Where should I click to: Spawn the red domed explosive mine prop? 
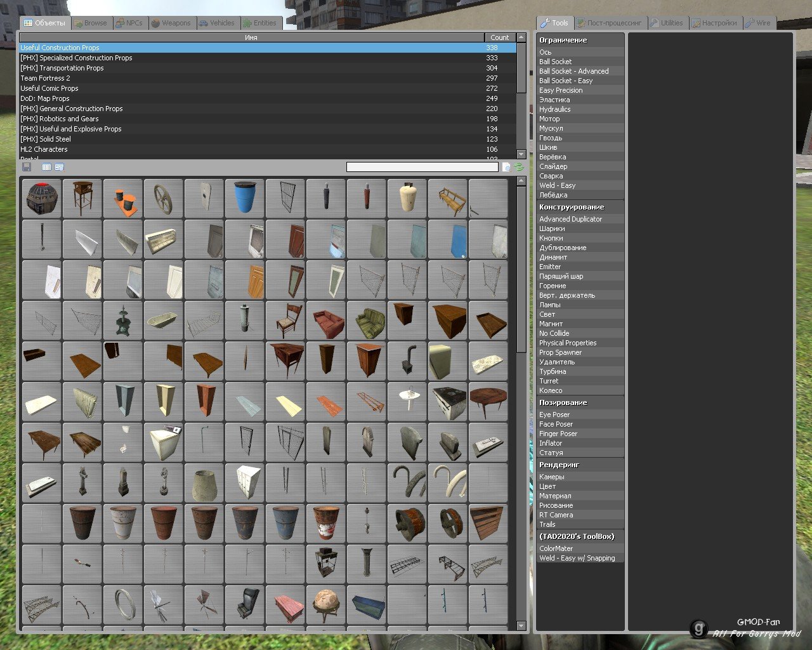pyautogui.click(x=41, y=199)
